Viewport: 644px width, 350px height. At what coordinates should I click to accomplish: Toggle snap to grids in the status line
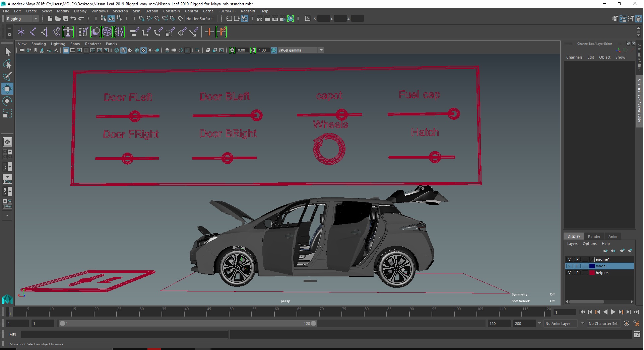tap(141, 19)
